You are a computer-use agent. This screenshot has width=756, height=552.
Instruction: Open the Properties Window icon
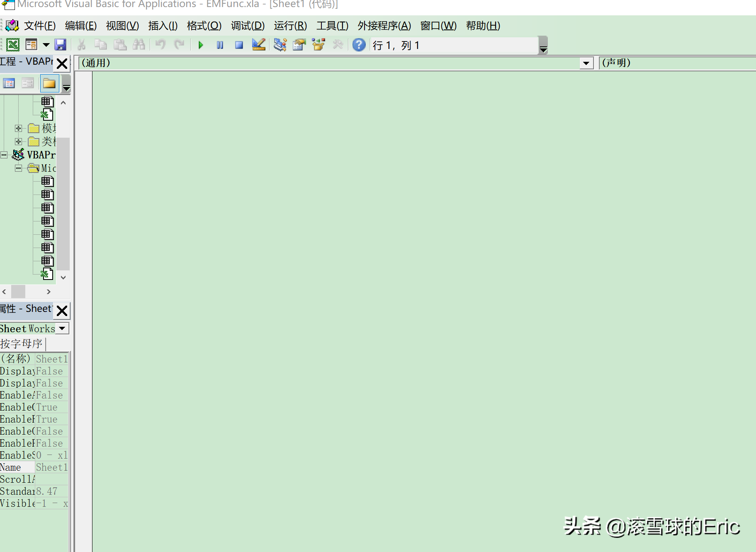[299, 45]
